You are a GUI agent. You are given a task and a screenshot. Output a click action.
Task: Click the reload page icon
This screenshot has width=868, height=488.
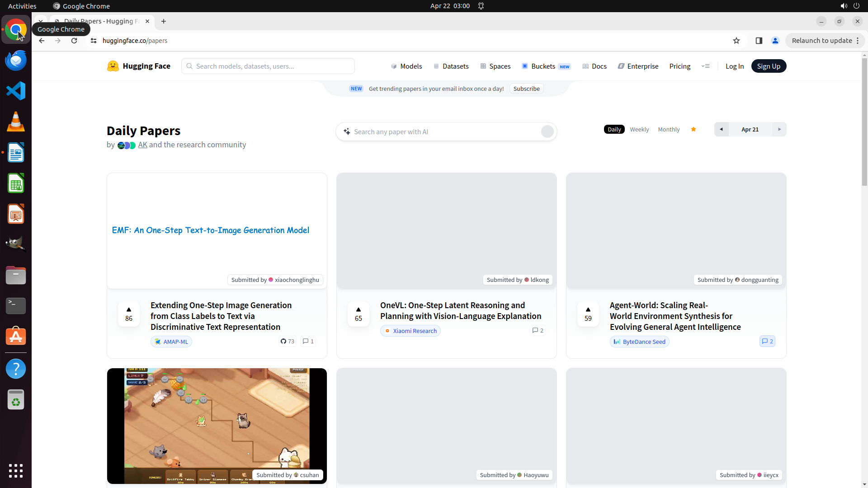click(x=74, y=41)
